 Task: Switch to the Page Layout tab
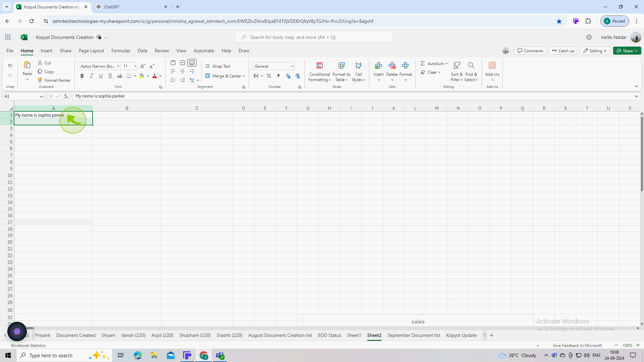click(91, 51)
